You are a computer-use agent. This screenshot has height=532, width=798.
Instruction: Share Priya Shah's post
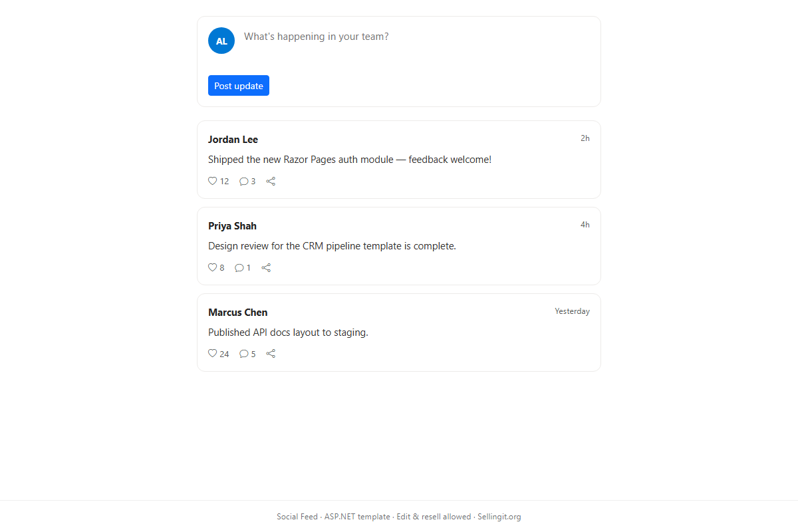266,267
